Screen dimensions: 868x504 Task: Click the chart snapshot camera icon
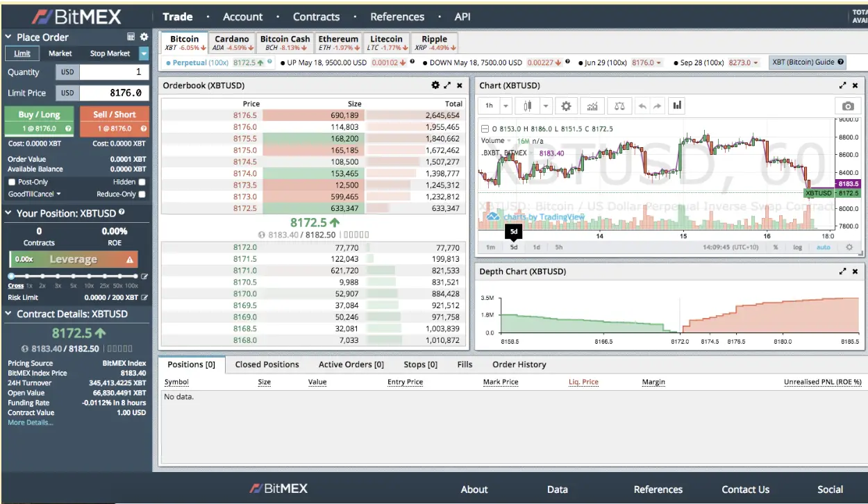tap(847, 106)
